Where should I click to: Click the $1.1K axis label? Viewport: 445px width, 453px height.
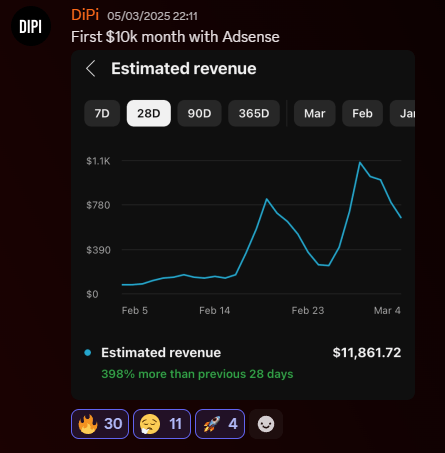[98, 161]
